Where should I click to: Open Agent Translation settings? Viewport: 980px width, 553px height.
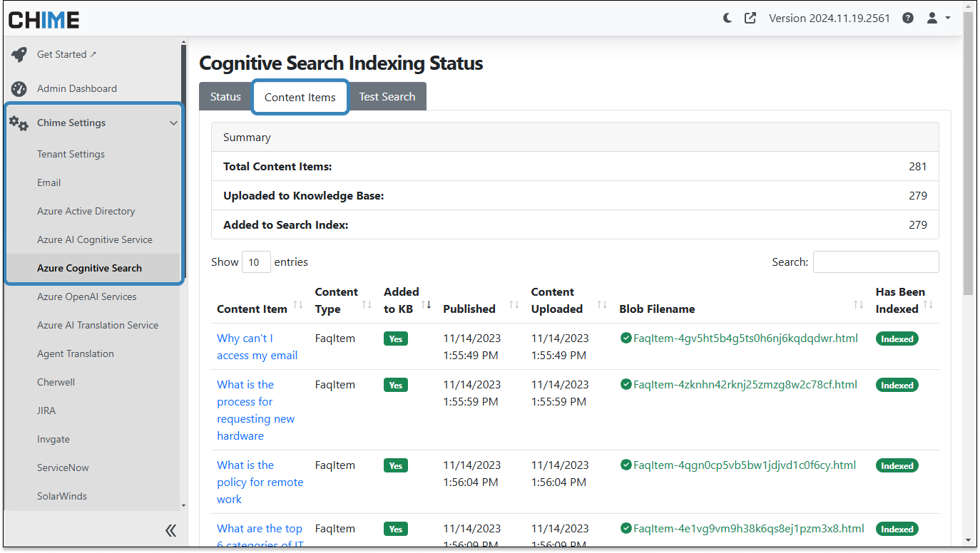click(76, 354)
